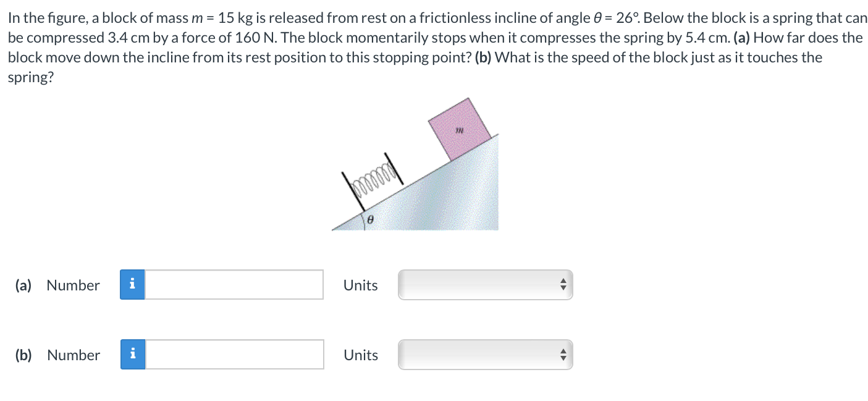The height and width of the screenshot is (401, 868).
Task: Click the up-down arrow icon on the second Units selector
Action: click(x=563, y=354)
